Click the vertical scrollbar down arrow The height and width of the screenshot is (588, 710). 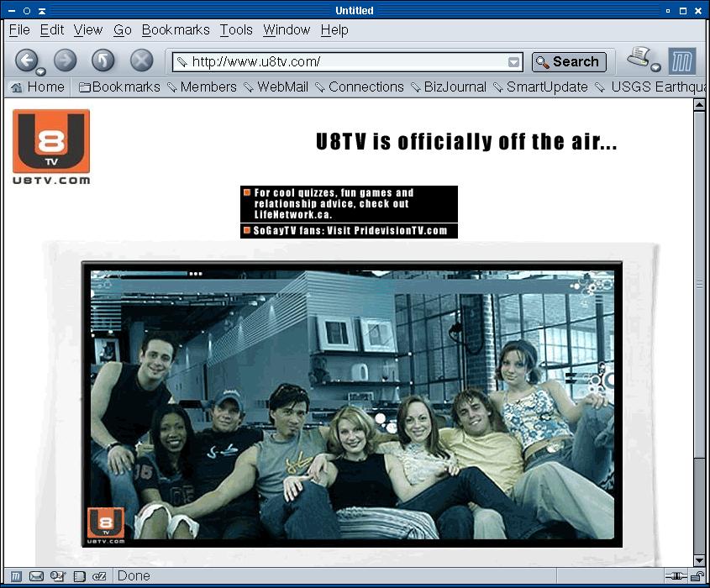coord(699,560)
